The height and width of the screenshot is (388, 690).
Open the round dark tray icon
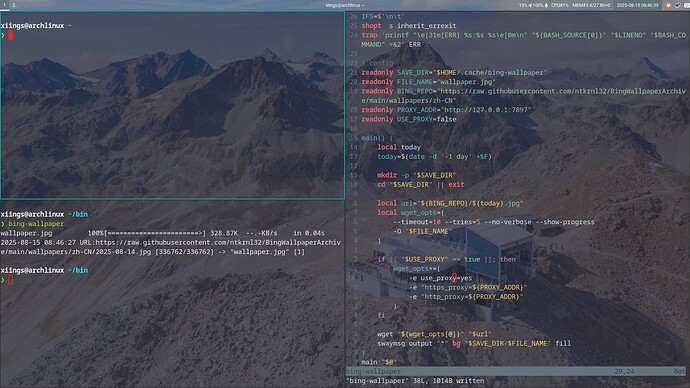click(x=678, y=5)
